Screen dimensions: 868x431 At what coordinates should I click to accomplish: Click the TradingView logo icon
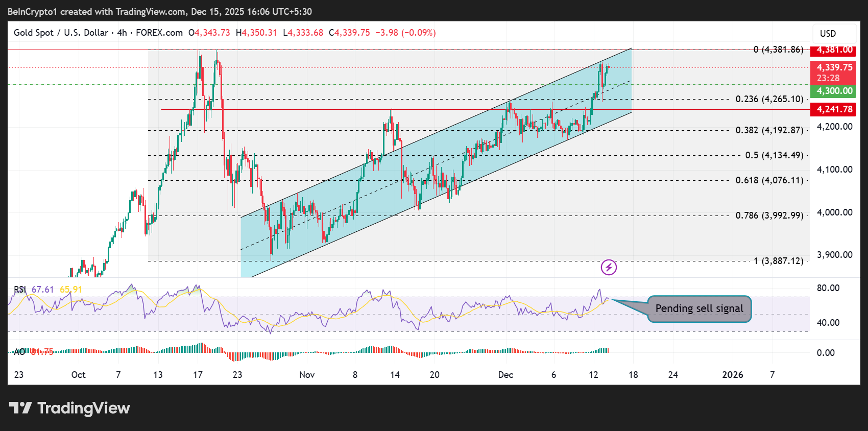pos(20,408)
